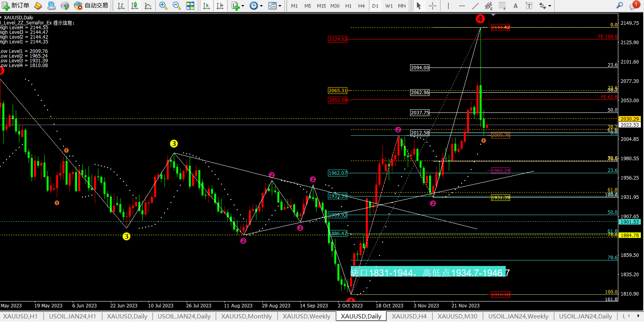Click the cyan 1962.07 price label
This screenshot has height=322, width=644.
pos(338,173)
